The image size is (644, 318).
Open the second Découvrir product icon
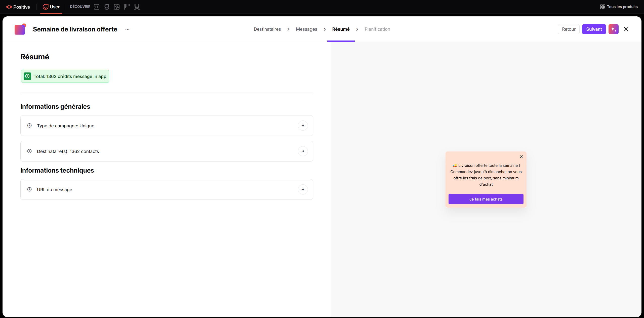click(x=107, y=7)
